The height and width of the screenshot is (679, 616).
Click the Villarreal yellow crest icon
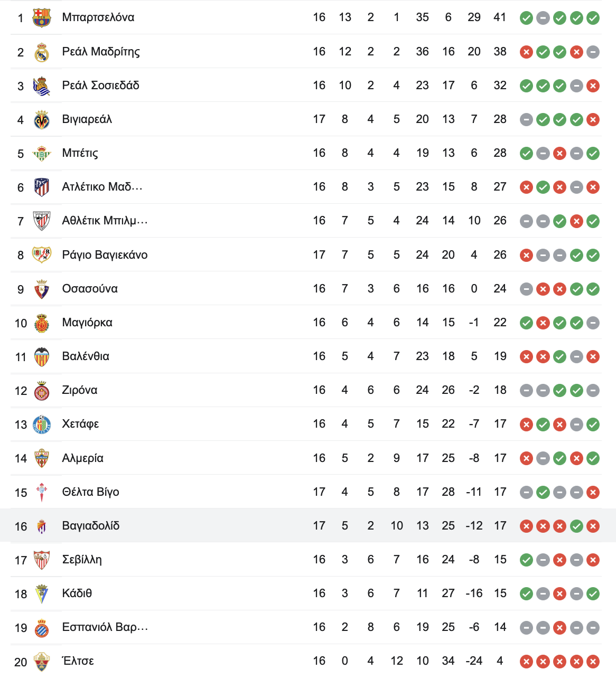pos(42,120)
